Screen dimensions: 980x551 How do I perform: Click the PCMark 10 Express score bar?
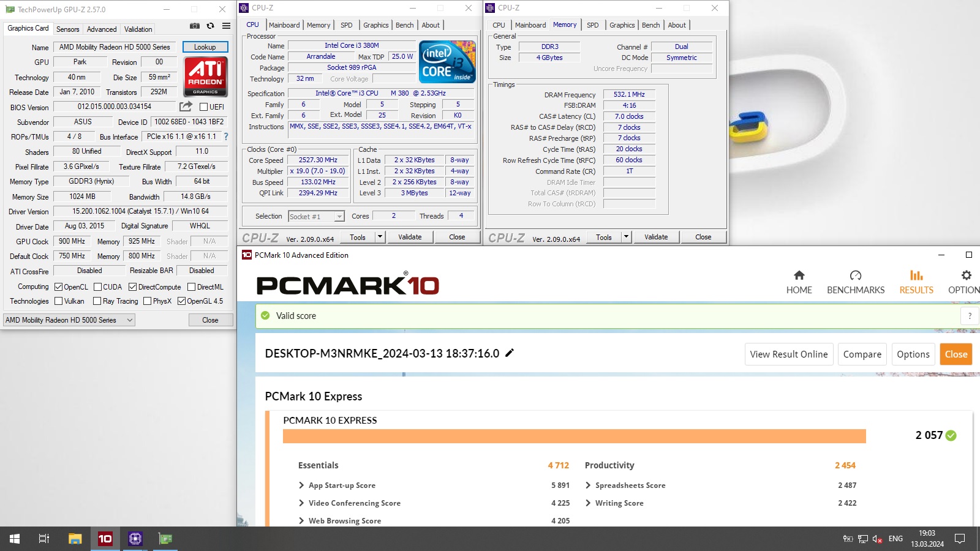(x=575, y=436)
